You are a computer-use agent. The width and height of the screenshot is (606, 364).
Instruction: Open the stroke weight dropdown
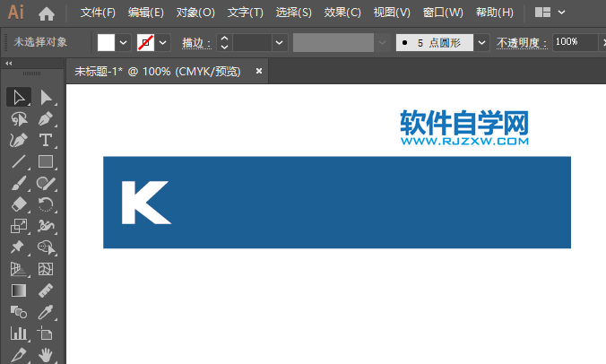pyautogui.click(x=280, y=42)
